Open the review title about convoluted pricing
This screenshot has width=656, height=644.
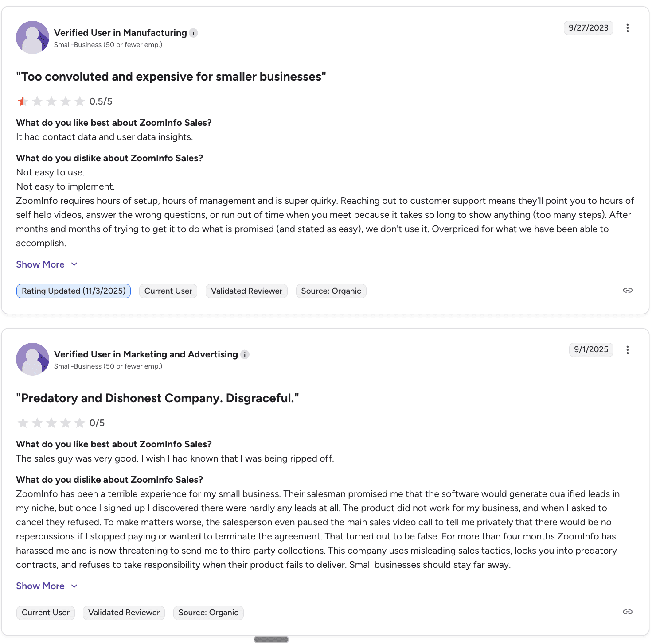171,76
